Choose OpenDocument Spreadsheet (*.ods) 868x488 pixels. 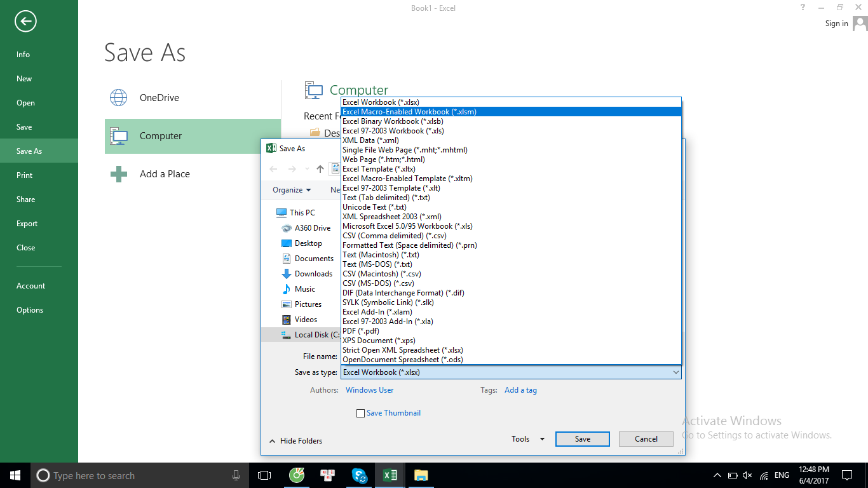click(x=511, y=360)
